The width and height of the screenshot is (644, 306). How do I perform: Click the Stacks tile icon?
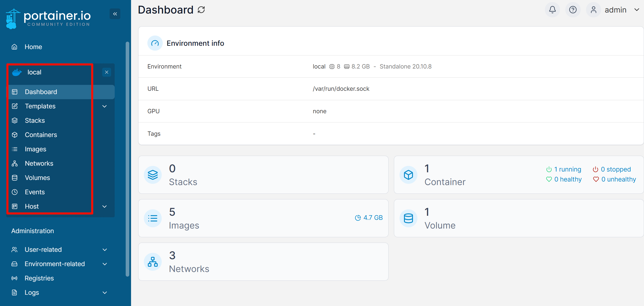[153, 175]
